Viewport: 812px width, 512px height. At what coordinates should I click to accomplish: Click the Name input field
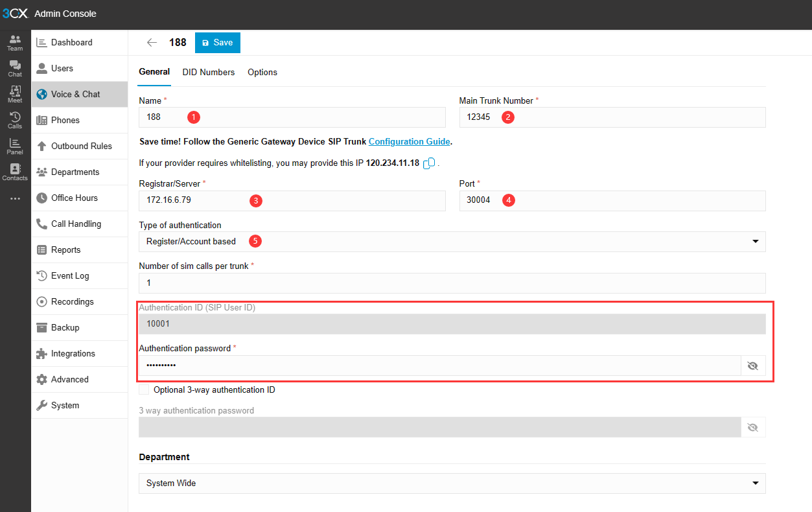point(292,117)
